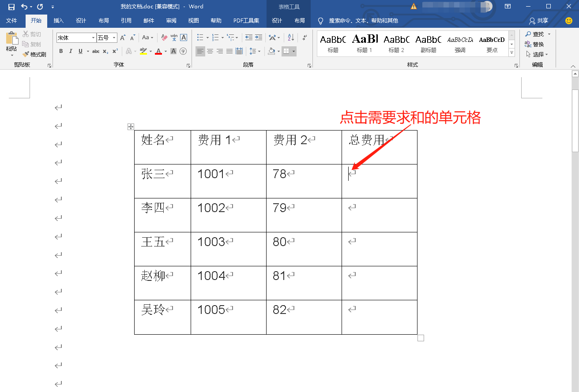The height and width of the screenshot is (392, 579).
Task: Click the text highlight color icon
Action: pos(143,51)
